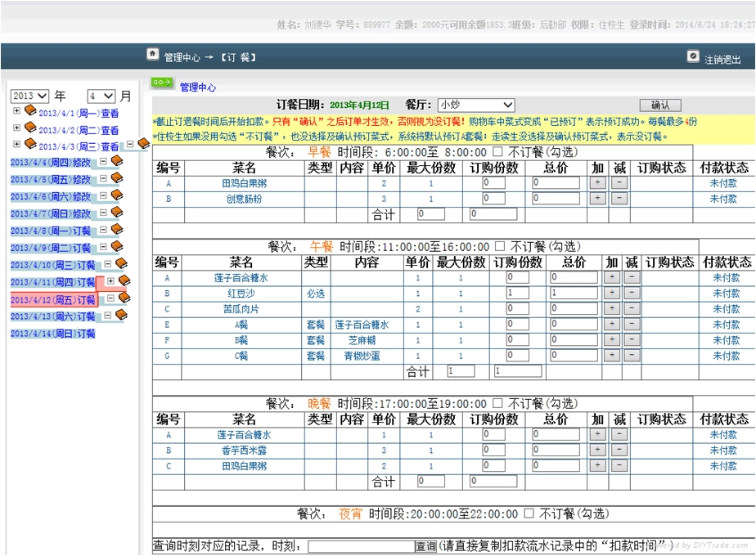Click the 订购份数 field for 苦瓜肉片
The height and width of the screenshot is (556, 756).
point(517,309)
